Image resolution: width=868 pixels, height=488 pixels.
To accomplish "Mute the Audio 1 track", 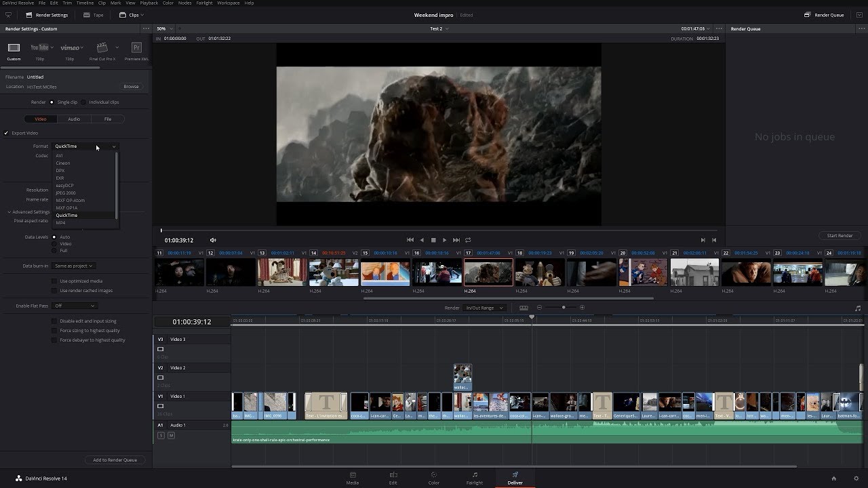I will click(171, 435).
